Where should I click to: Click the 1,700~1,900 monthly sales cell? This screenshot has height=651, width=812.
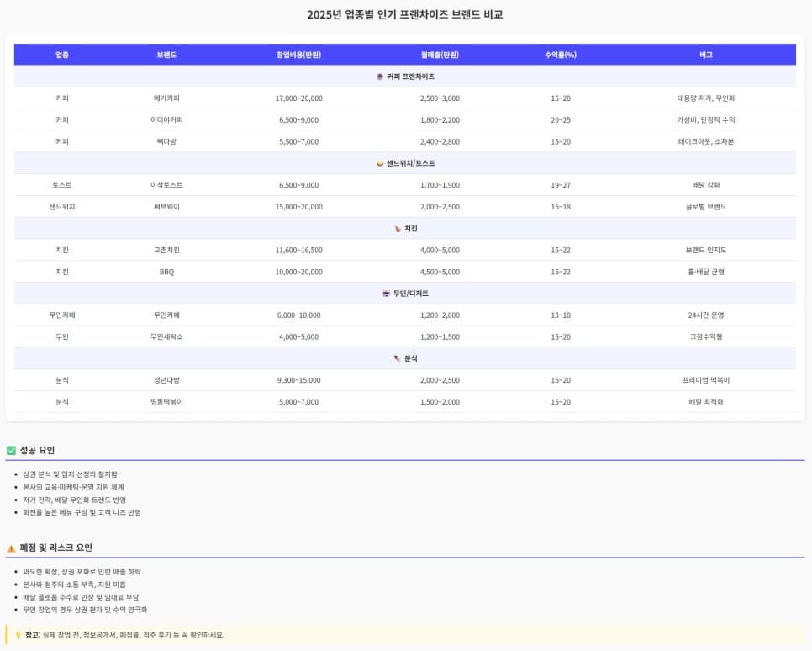440,185
